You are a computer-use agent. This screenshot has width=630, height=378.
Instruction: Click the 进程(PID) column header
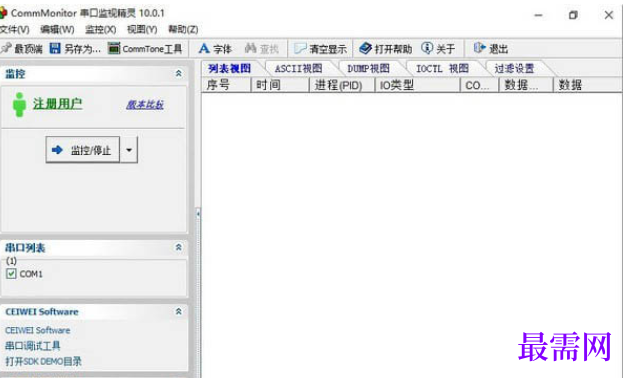point(342,85)
